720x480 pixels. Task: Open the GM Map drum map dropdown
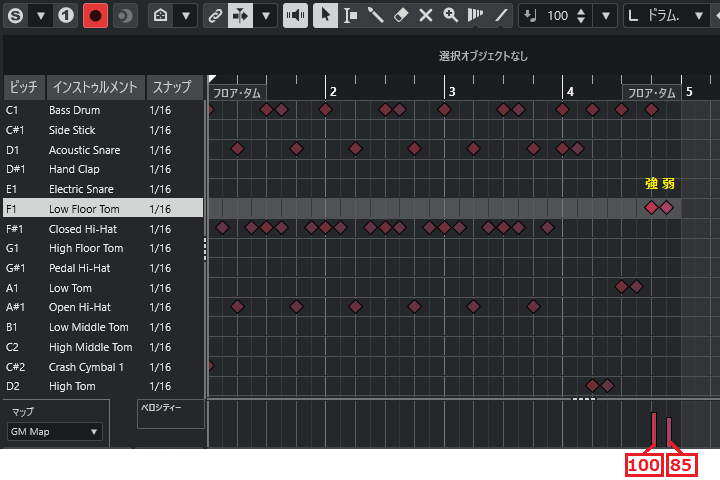55,432
